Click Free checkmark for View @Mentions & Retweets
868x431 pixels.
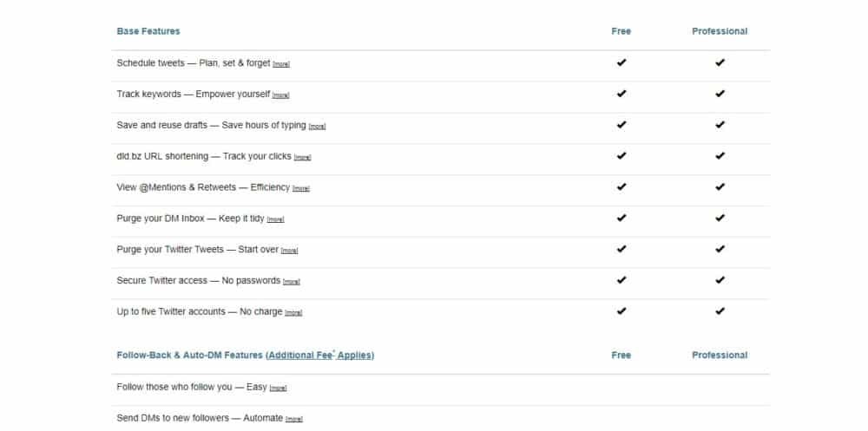pos(621,187)
